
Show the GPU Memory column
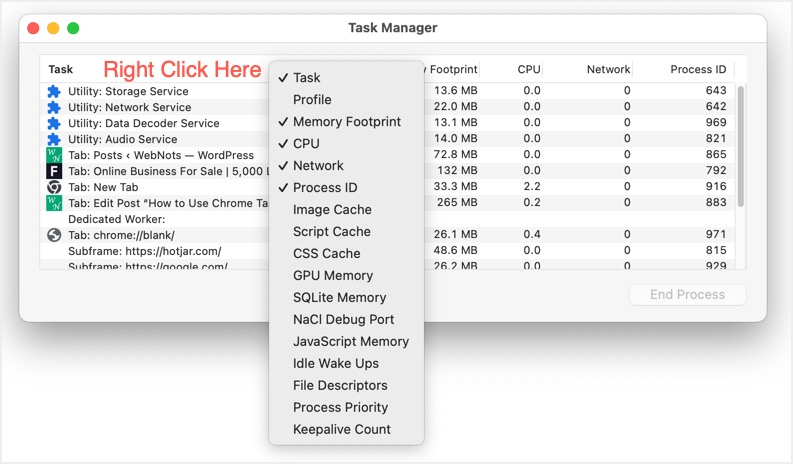(x=332, y=276)
